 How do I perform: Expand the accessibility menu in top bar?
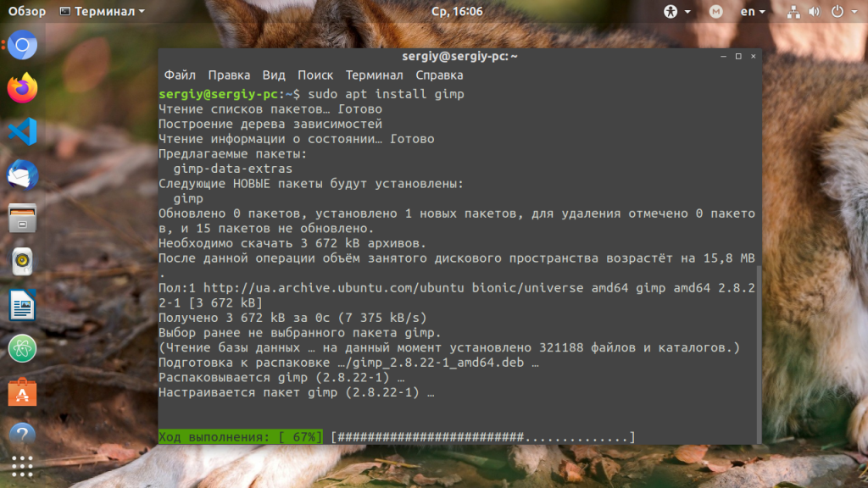pyautogui.click(x=677, y=12)
